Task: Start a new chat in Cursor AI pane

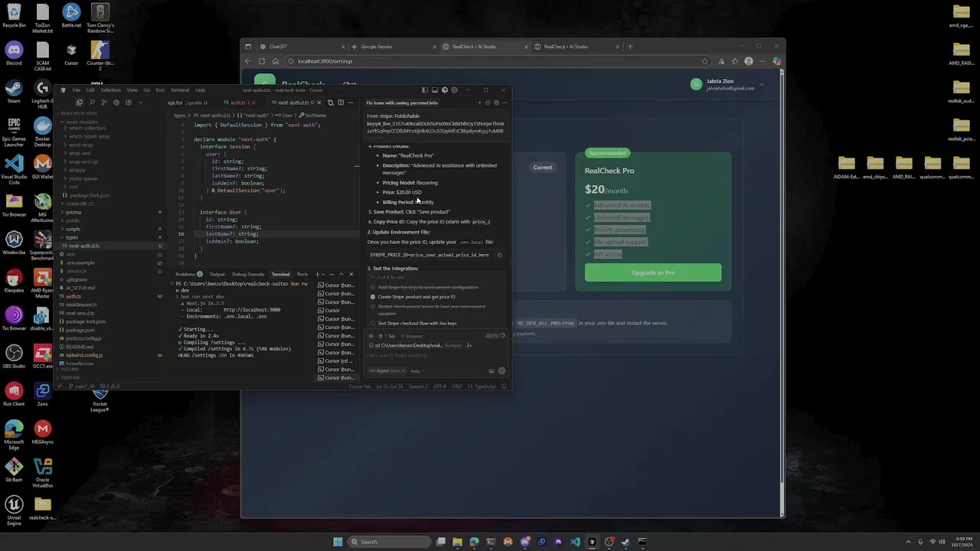Action: coord(479,103)
